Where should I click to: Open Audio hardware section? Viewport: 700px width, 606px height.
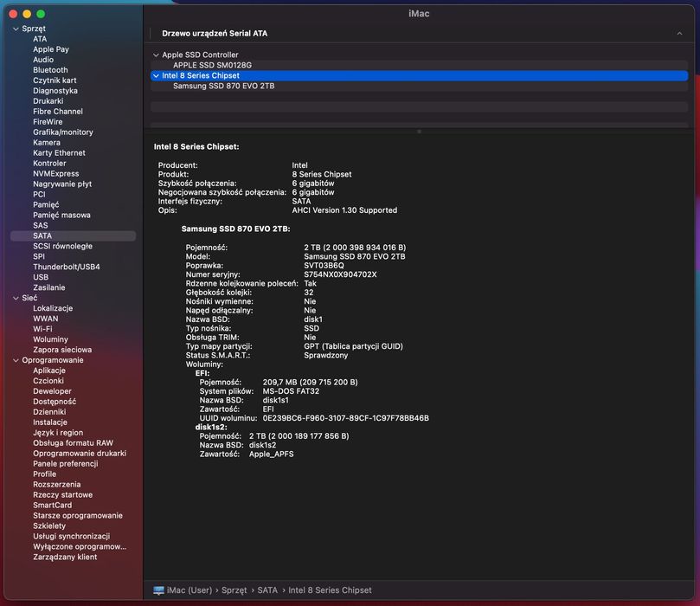(x=43, y=60)
